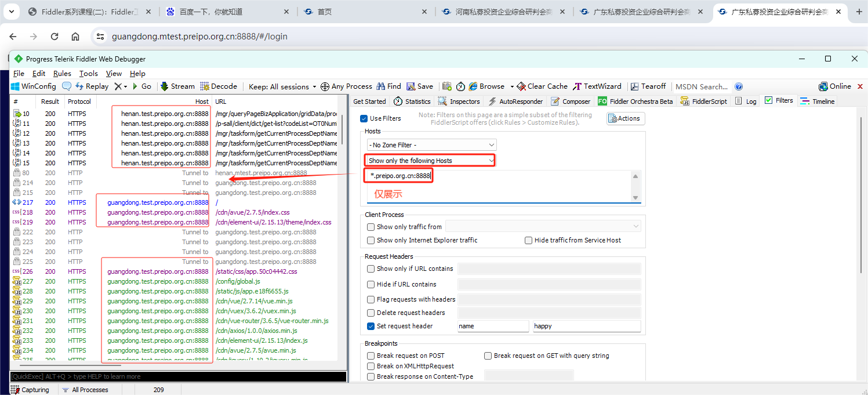Switch to the Inspectors tab

(x=459, y=101)
